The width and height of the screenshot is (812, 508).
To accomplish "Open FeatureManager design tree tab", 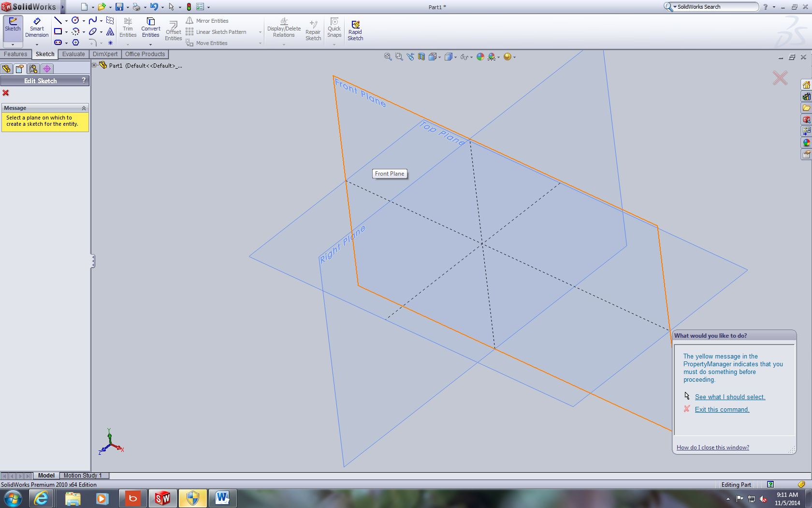I will pos(6,69).
